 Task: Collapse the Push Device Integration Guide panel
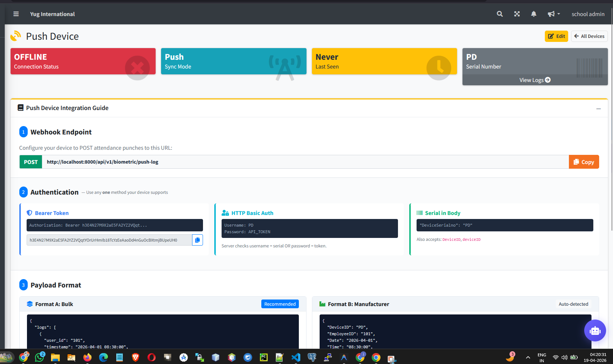598,108
